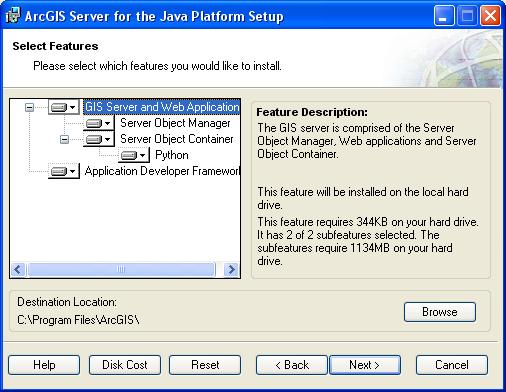Select the Python subfeature
This screenshot has height=392, width=506.
[172, 155]
